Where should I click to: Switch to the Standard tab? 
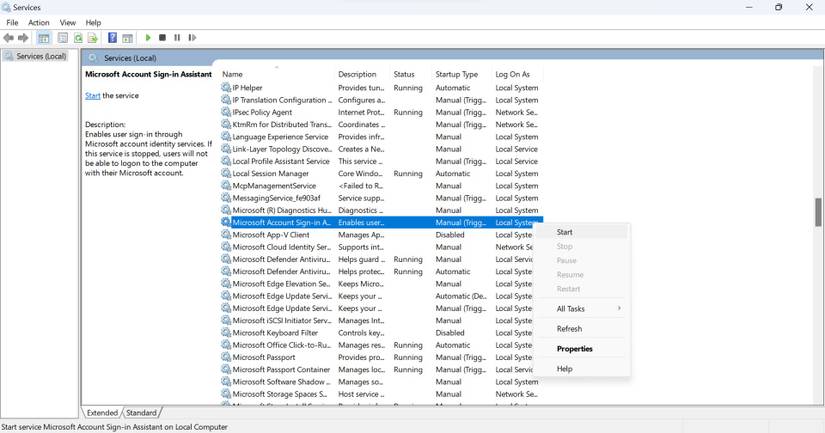click(x=142, y=412)
